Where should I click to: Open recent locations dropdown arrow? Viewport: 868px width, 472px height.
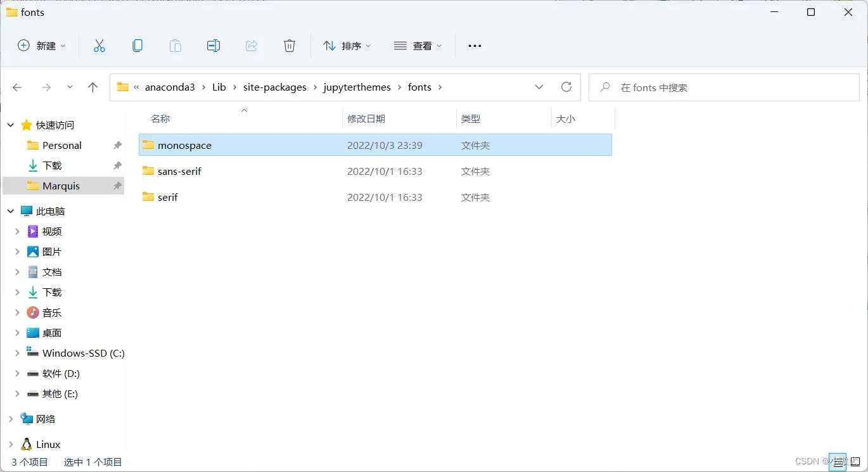pos(70,87)
